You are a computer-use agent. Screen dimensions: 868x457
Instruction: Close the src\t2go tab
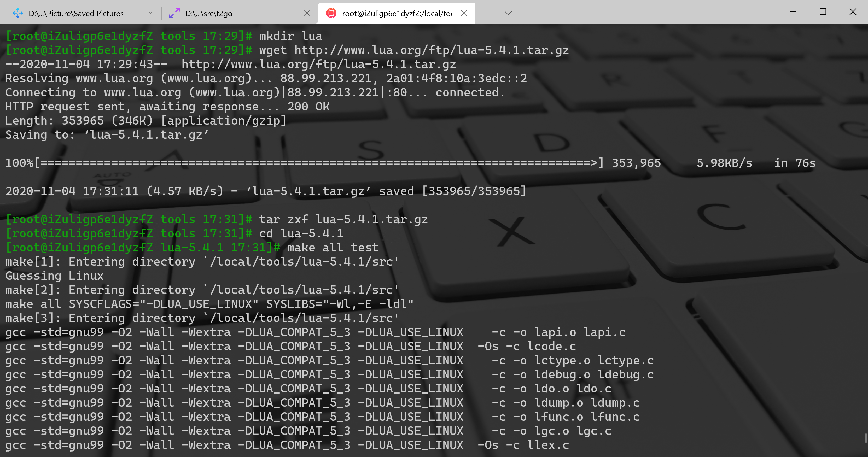(307, 13)
